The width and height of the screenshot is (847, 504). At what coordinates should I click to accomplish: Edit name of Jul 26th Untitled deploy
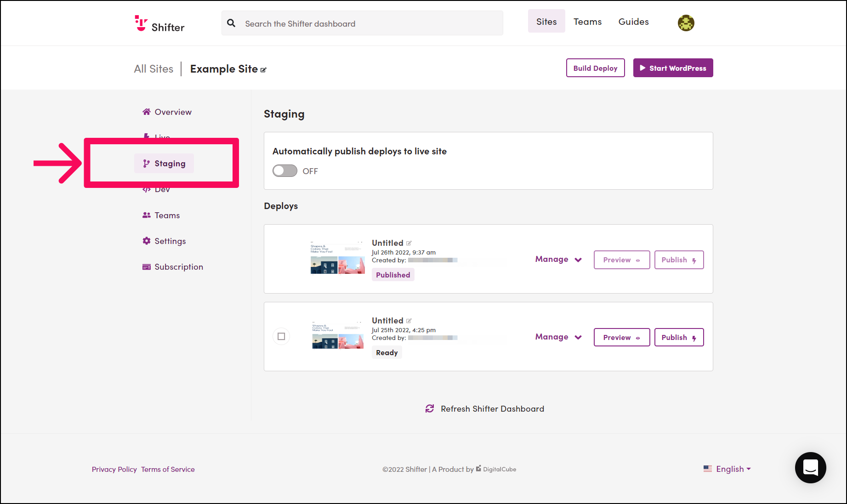click(x=409, y=243)
